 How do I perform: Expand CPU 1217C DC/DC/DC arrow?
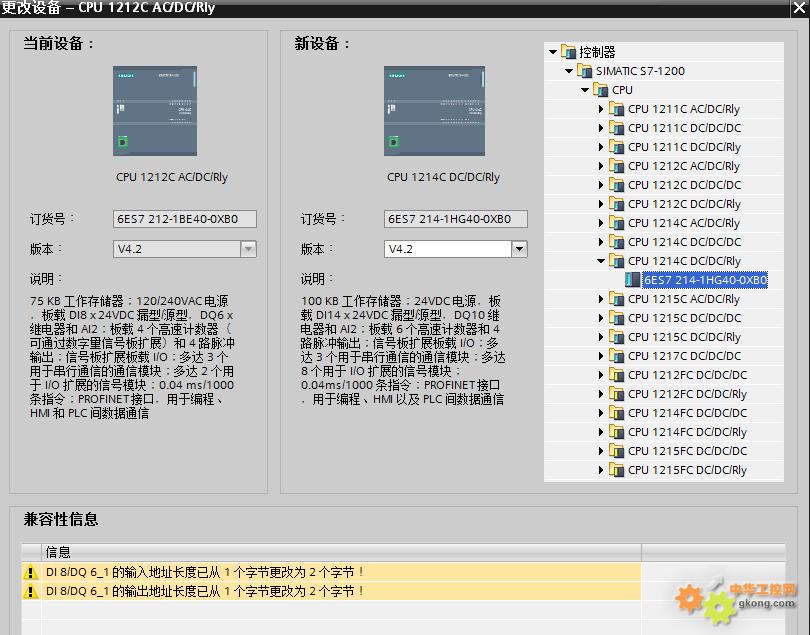tap(601, 356)
